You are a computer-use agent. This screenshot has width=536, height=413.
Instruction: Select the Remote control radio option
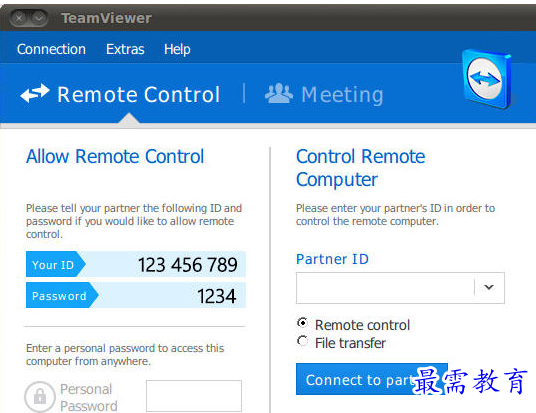[x=303, y=323]
